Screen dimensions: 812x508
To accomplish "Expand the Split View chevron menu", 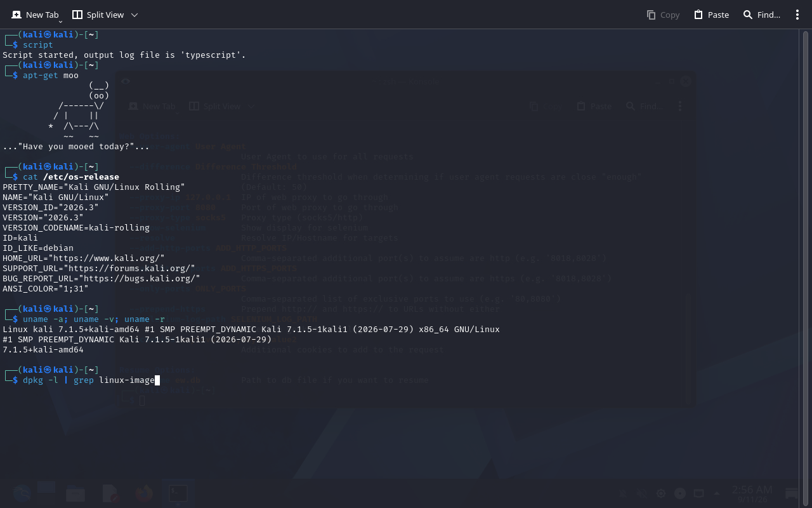I will [134, 15].
